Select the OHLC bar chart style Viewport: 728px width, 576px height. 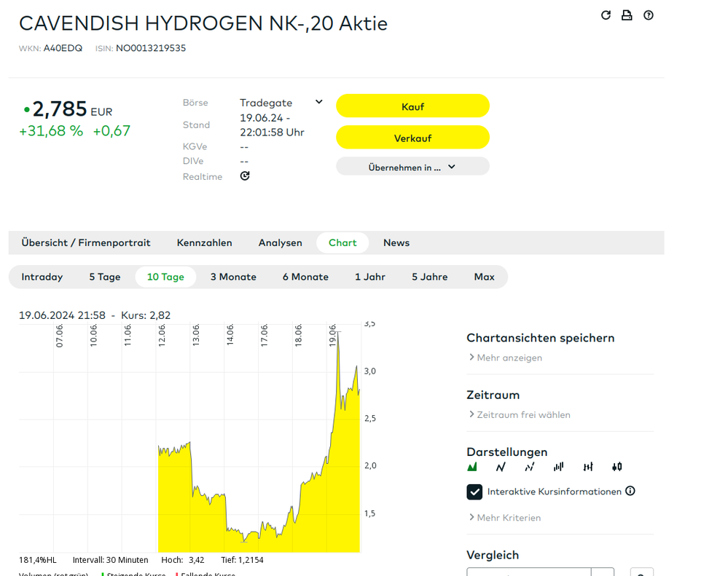pos(588,467)
